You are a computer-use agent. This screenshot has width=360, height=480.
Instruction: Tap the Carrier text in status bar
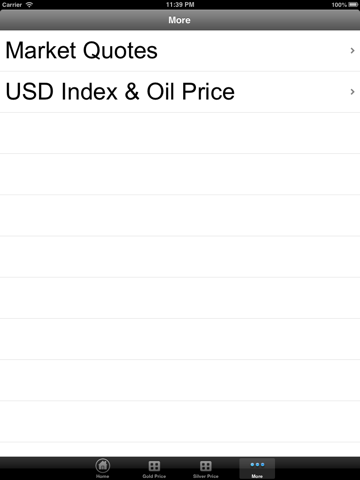pos(12,5)
